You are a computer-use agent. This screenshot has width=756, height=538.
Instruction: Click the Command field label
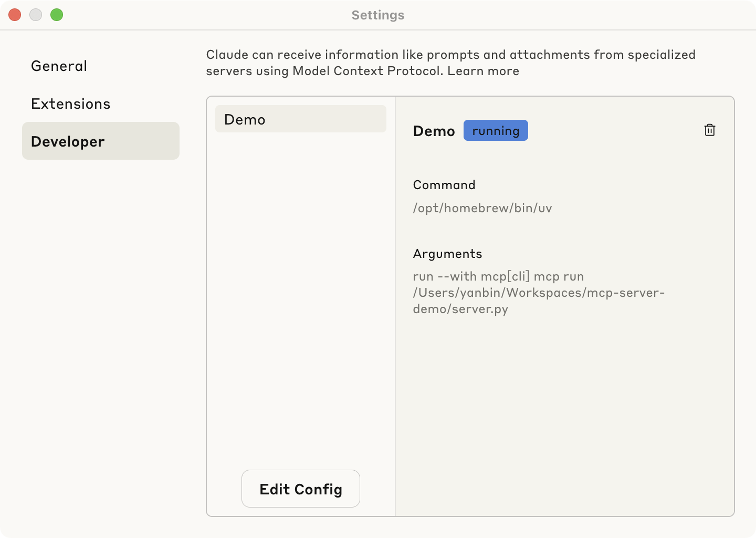pos(444,185)
